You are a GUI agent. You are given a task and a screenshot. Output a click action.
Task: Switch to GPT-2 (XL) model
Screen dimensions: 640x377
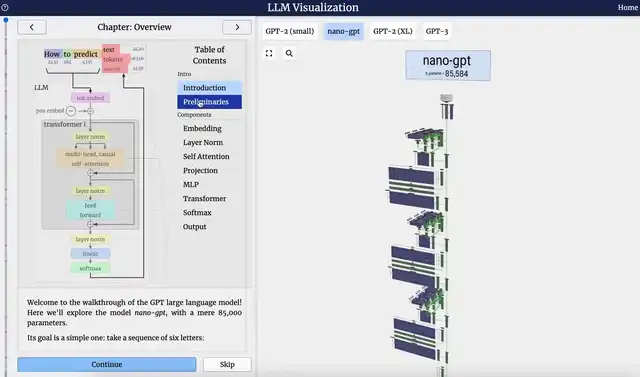point(393,31)
